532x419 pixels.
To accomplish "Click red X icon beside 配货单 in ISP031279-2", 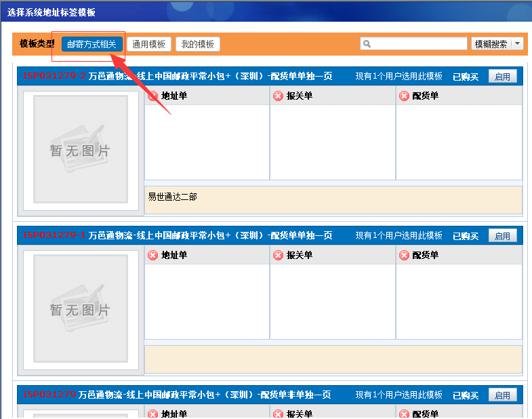I will (x=405, y=96).
